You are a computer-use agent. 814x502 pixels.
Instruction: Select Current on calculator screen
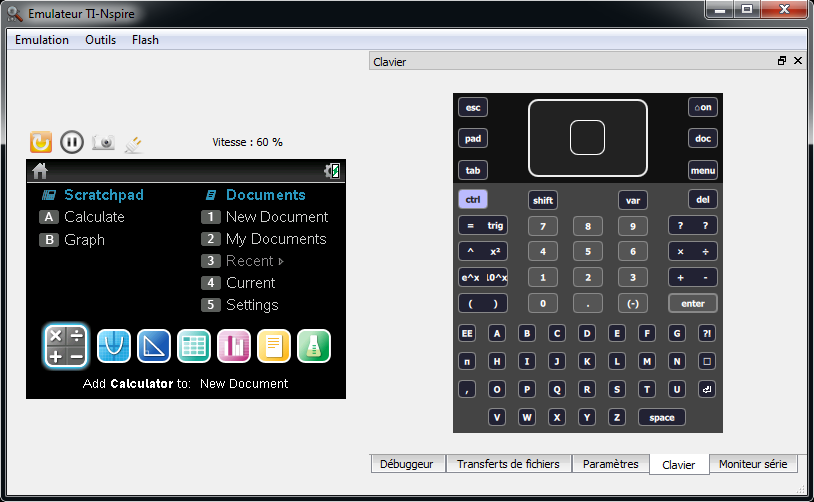pyautogui.click(x=238, y=283)
